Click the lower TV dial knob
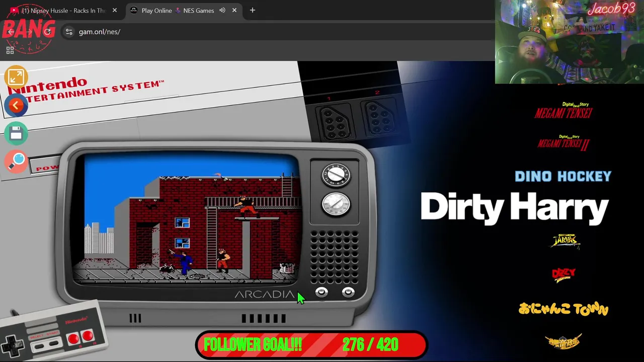The width and height of the screenshot is (644, 362). point(336,204)
